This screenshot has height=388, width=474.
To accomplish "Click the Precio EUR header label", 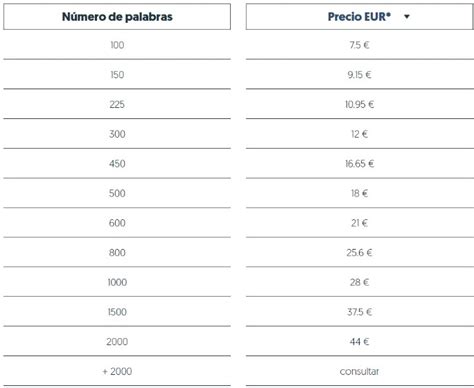I will (359, 17).
